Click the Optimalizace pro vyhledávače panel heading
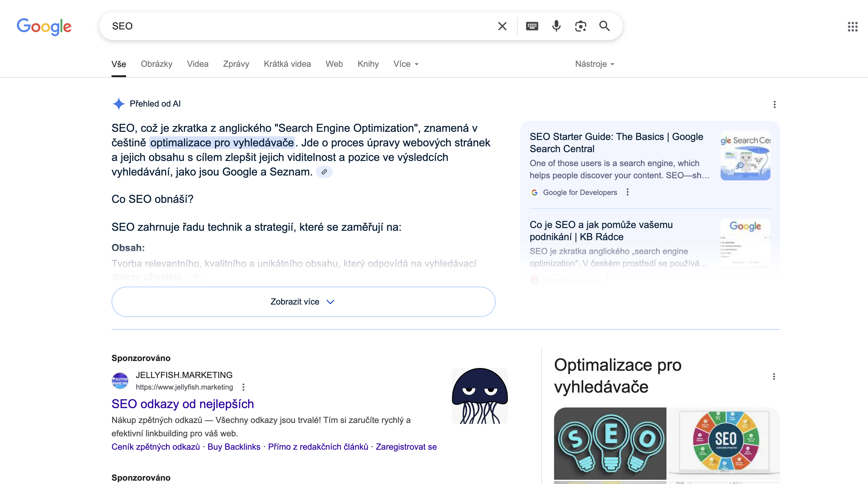The width and height of the screenshot is (868, 484). pos(618,376)
